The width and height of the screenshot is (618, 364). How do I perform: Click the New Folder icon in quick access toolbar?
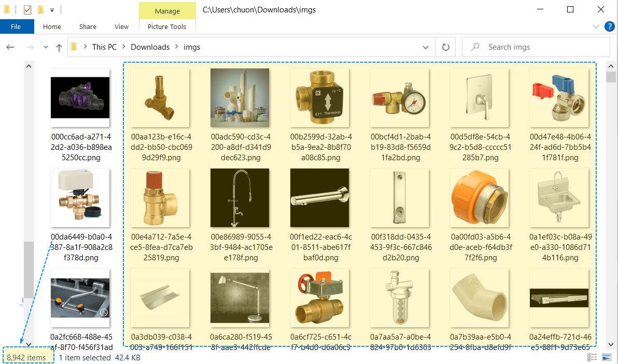coord(40,10)
